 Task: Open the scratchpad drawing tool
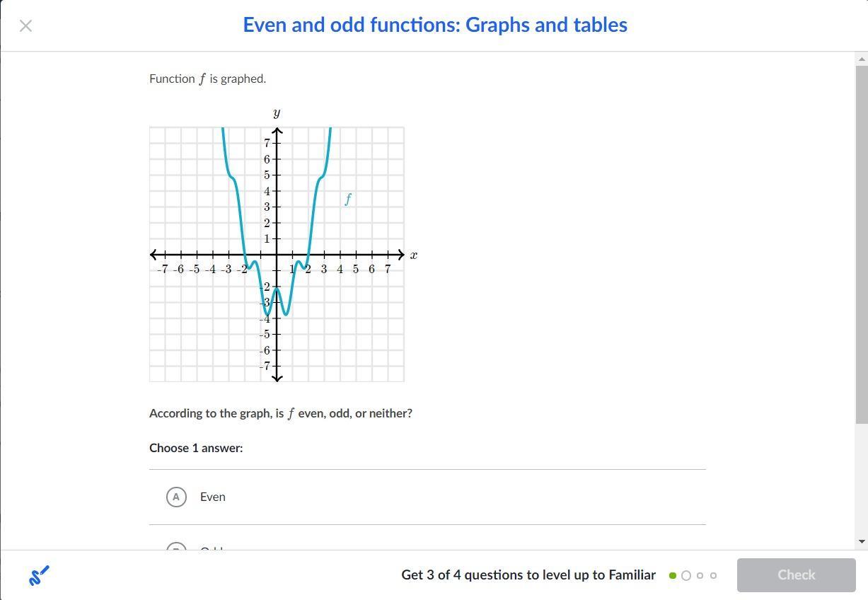pyautogui.click(x=39, y=575)
